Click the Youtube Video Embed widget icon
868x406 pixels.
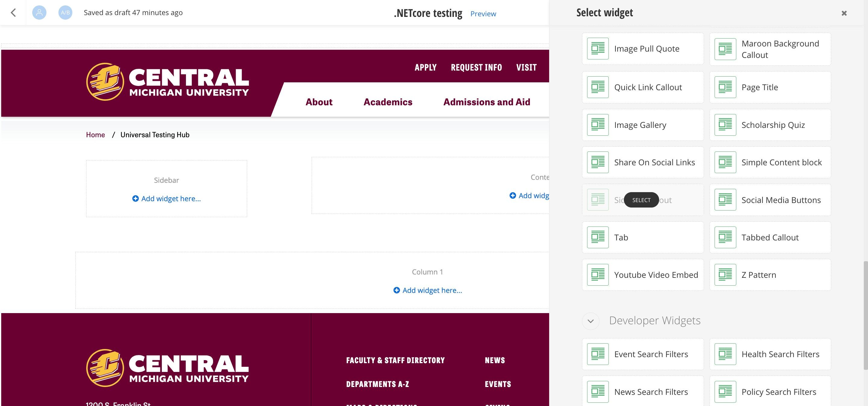(x=598, y=275)
